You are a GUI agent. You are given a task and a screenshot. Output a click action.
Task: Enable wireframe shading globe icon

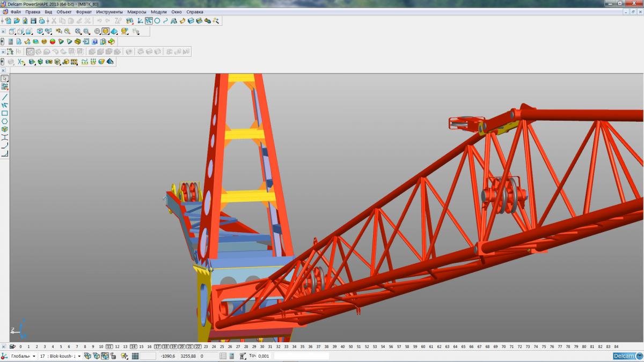[x=97, y=31]
